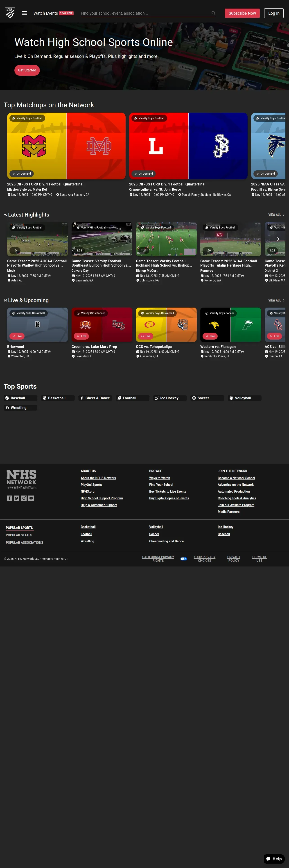Select Wrestling in Top Sports
Screen dimensions: 289x868
[x=20, y=408]
